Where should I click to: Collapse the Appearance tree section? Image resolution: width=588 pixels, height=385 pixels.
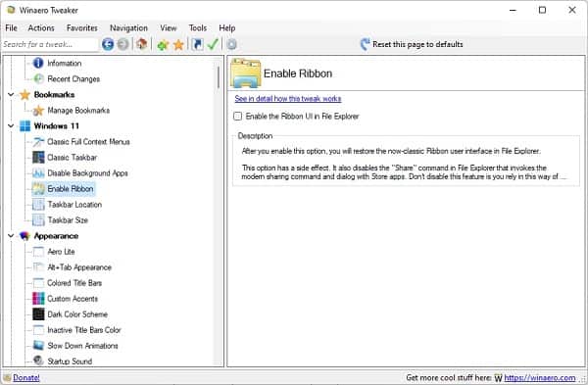click(11, 236)
